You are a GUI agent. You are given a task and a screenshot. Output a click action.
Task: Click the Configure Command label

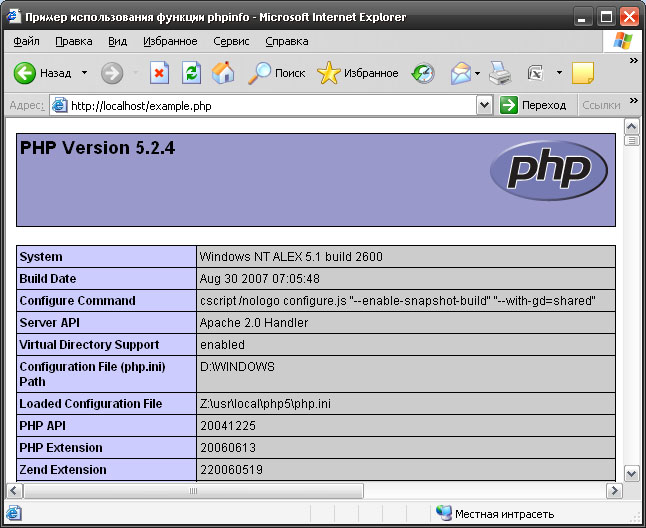(77, 301)
